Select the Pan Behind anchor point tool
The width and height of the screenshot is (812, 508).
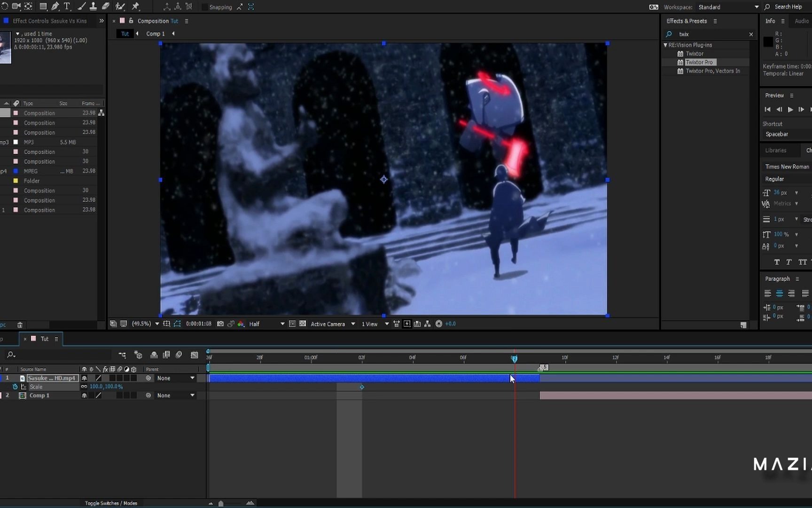[x=28, y=6]
